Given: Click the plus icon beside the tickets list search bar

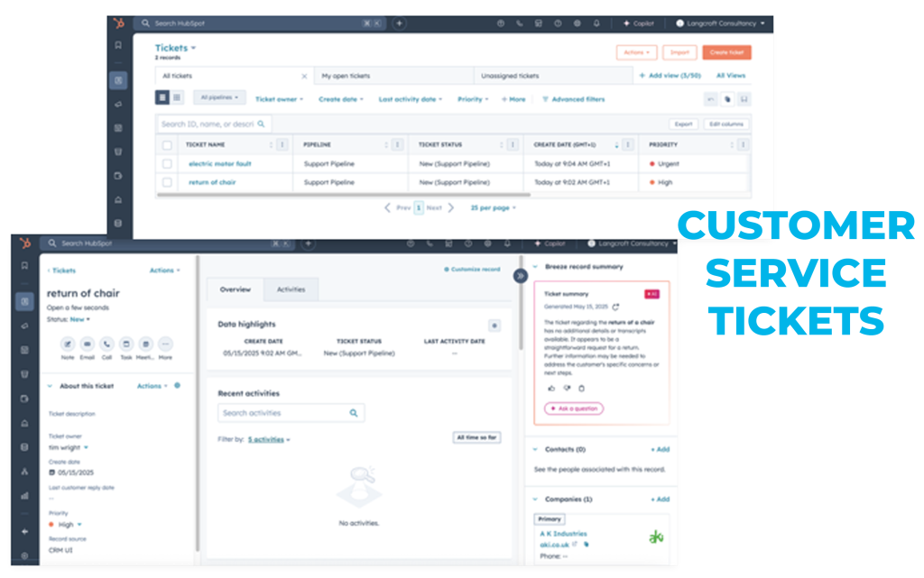Looking at the screenshot, I should (399, 23).
